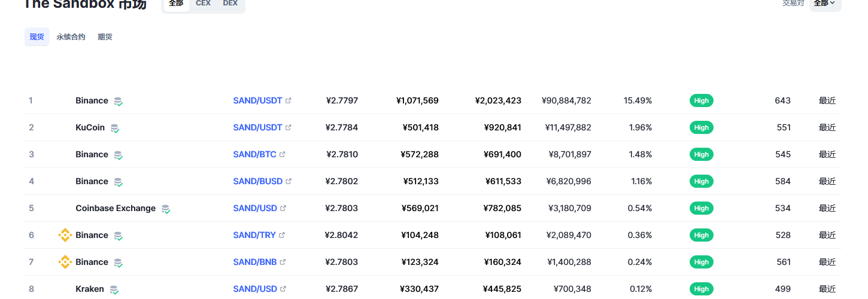Click the value ¥700,348
The image size is (868, 299).
pos(572,289)
